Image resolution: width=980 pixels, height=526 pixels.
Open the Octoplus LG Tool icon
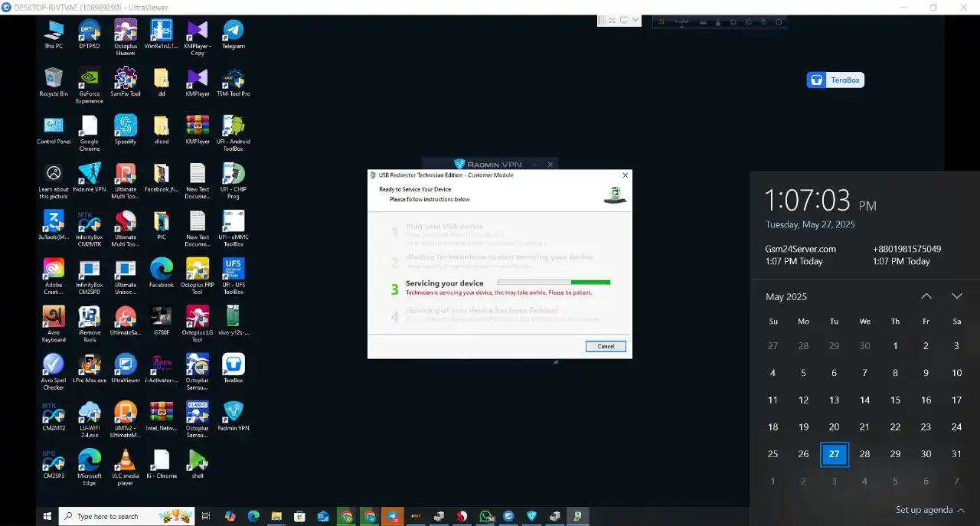tap(198, 325)
